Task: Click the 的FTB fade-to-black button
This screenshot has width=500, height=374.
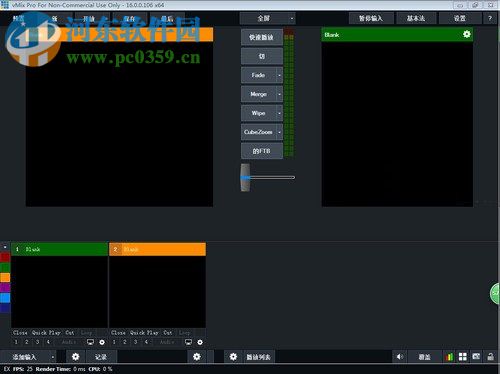Action: point(262,151)
